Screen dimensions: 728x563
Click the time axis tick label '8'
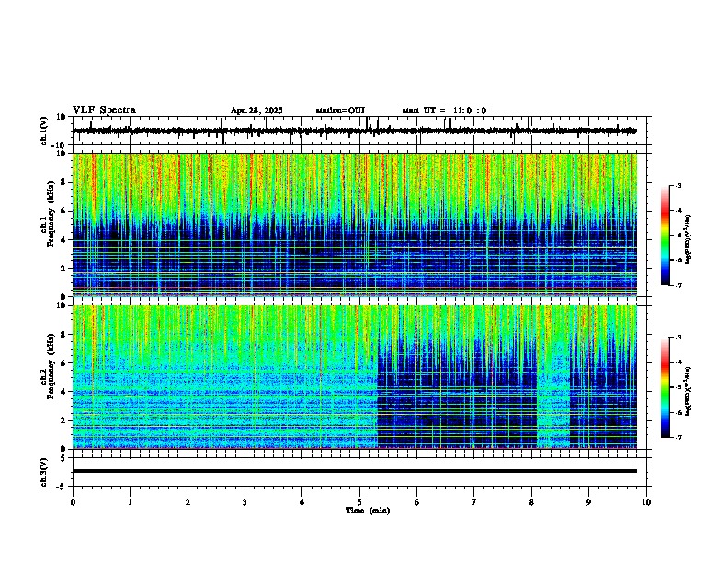point(531,502)
